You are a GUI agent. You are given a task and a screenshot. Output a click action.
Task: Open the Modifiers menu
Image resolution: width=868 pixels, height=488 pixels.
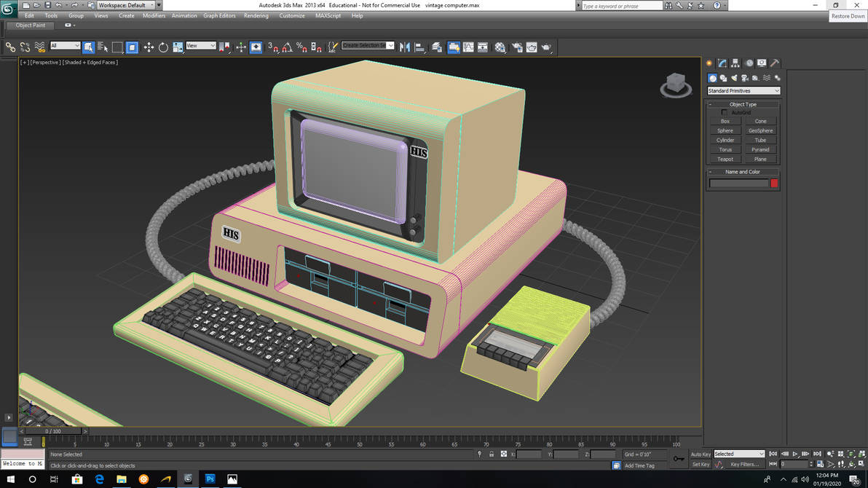coord(154,15)
